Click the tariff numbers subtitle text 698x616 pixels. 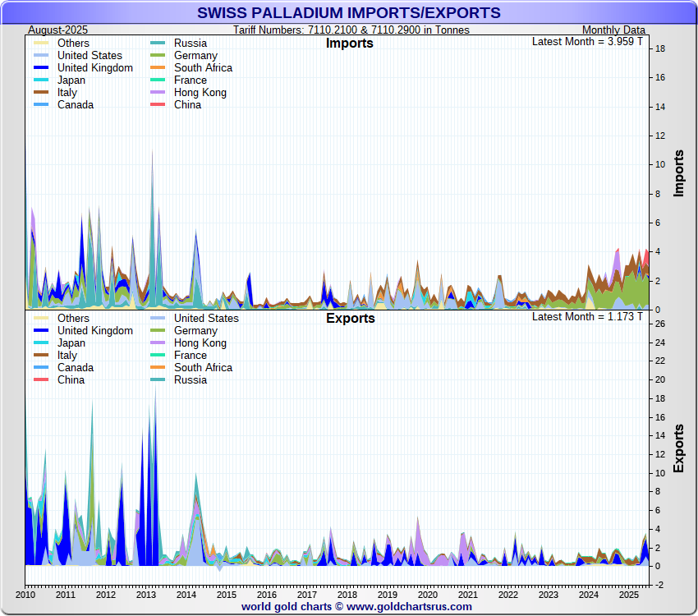coord(351,30)
